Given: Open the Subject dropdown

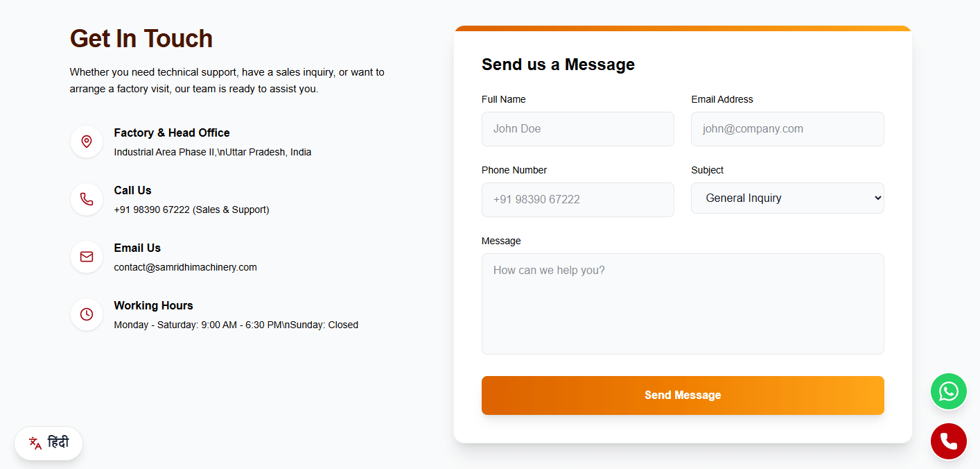Looking at the screenshot, I should pyautogui.click(x=787, y=198).
